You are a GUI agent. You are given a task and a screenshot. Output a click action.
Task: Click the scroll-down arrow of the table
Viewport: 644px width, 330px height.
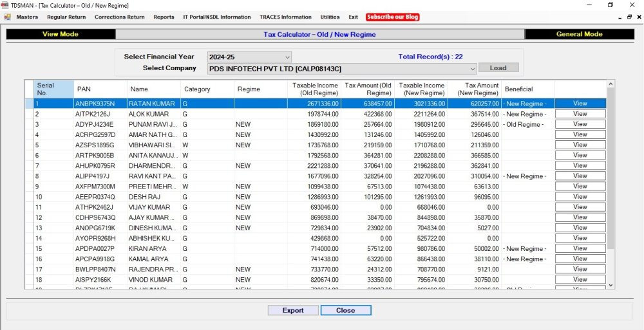[x=611, y=285]
